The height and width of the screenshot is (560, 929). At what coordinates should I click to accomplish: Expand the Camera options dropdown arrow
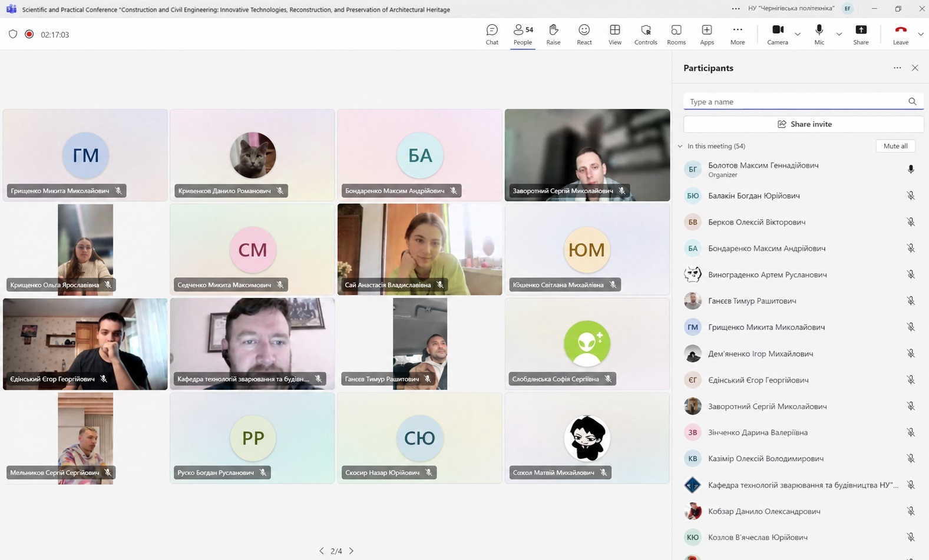[x=798, y=34]
